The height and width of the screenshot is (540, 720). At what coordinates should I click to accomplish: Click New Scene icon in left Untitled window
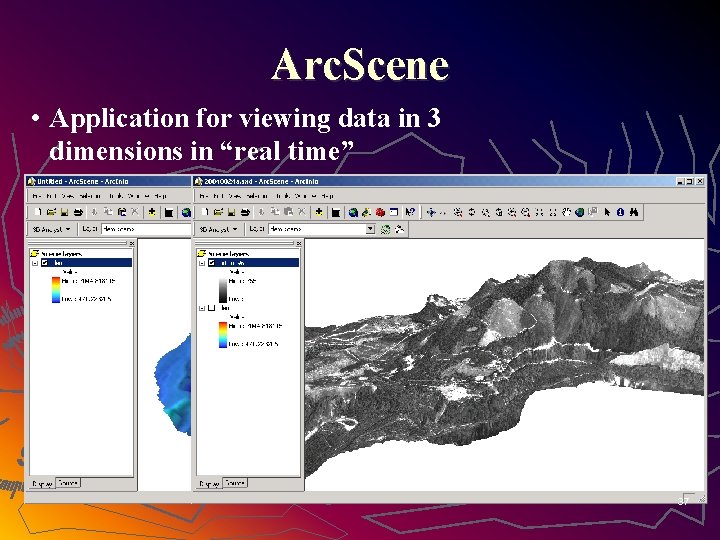coord(38,212)
